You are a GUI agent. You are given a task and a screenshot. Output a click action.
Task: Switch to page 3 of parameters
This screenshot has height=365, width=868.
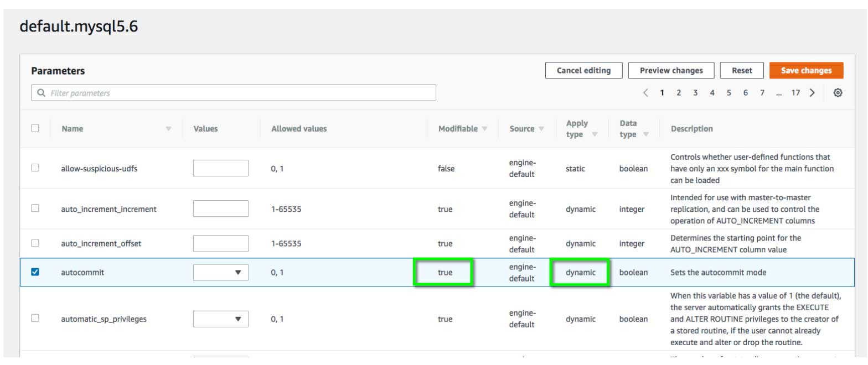[695, 93]
